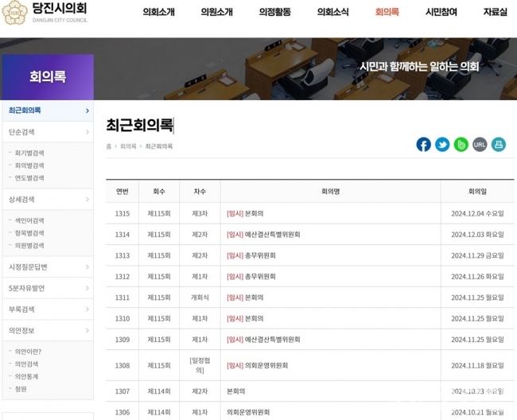The image size is (517, 420).
Task: Expand 의안정보 sidebar section
Action: tap(46, 330)
